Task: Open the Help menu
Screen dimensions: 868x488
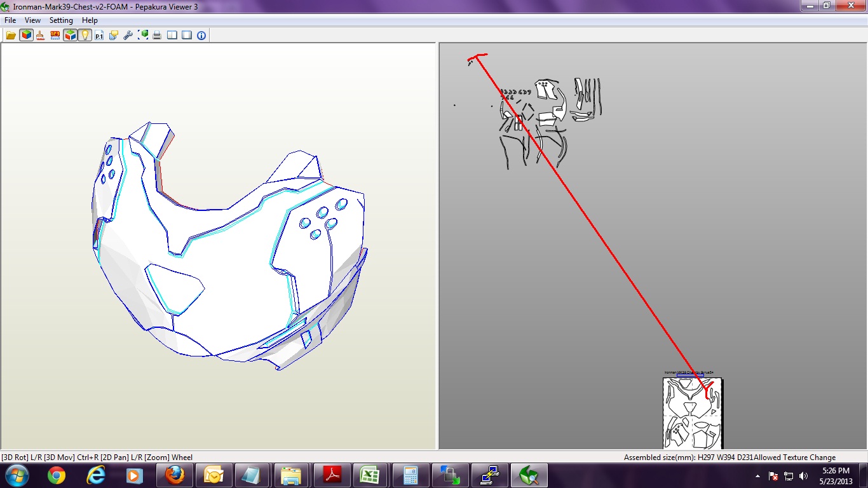Action: point(90,20)
